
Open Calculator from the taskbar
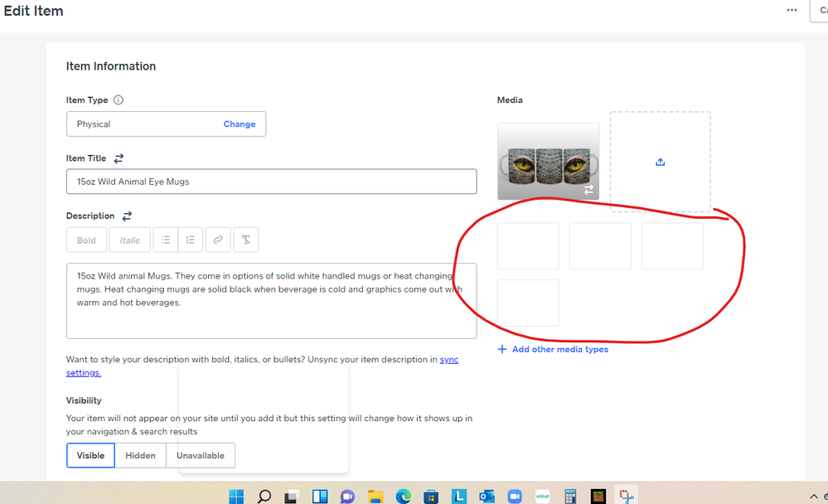(570, 496)
